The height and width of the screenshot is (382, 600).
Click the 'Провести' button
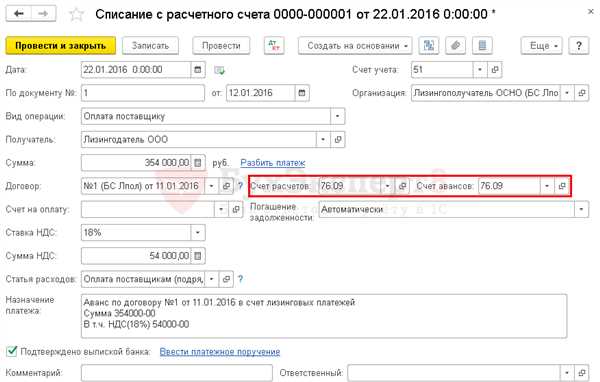221,46
